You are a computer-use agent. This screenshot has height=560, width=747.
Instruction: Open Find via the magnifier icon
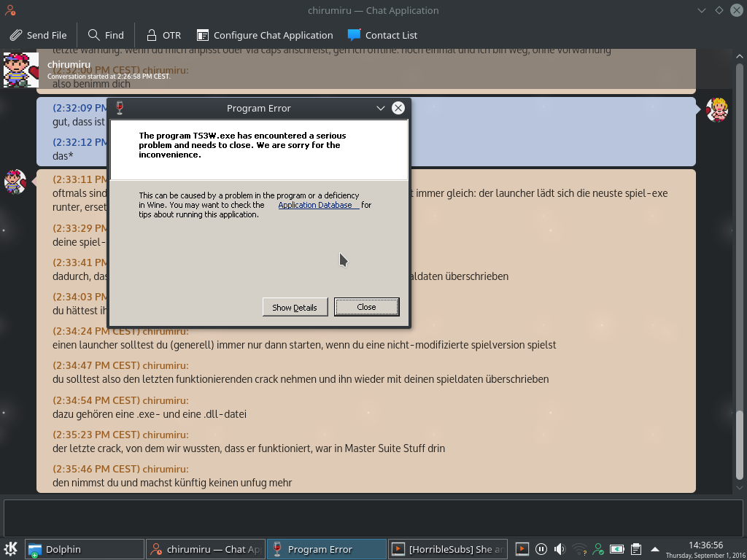(x=94, y=35)
